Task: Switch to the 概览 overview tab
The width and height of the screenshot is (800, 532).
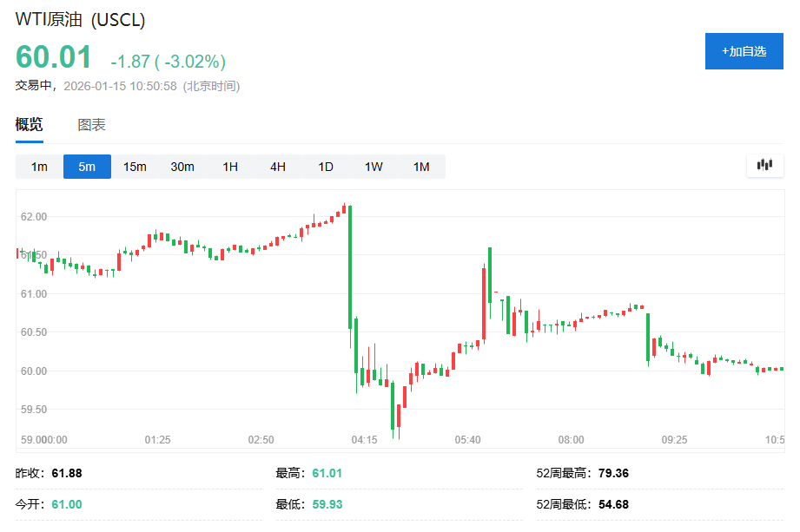Action: coord(29,125)
